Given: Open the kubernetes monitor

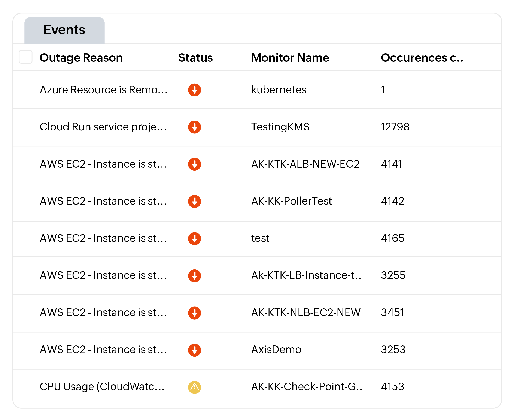Looking at the screenshot, I should tap(279, 90).
